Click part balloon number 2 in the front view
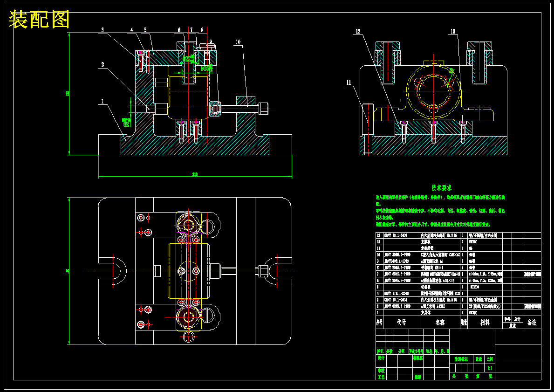 pyautogui.click(x=103, y=64)
